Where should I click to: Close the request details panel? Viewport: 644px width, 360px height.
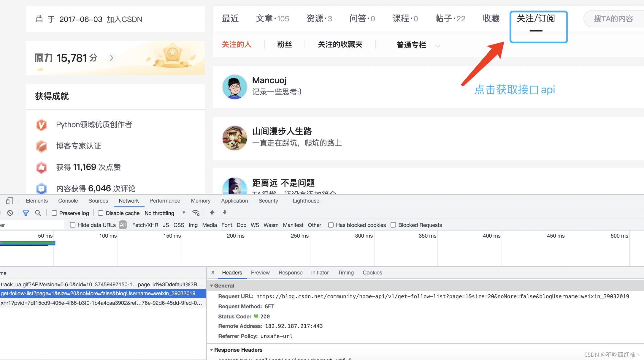[213, 272]
